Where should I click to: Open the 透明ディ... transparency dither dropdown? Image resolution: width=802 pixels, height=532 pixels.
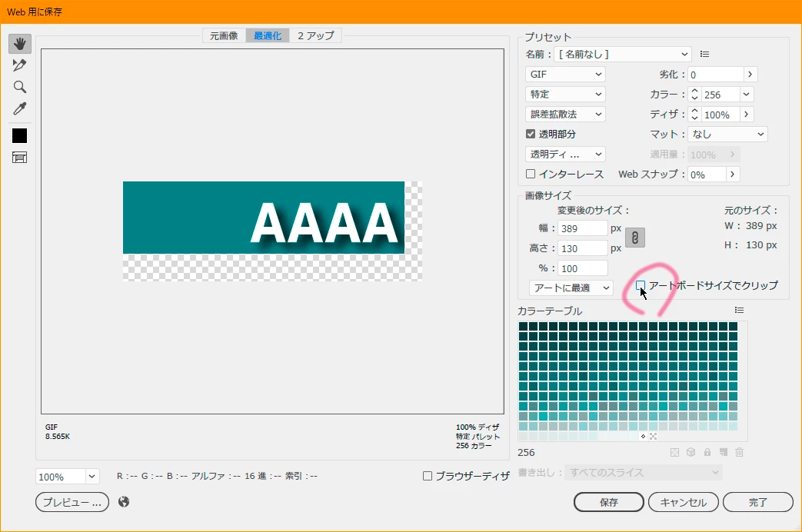[565, 154]
